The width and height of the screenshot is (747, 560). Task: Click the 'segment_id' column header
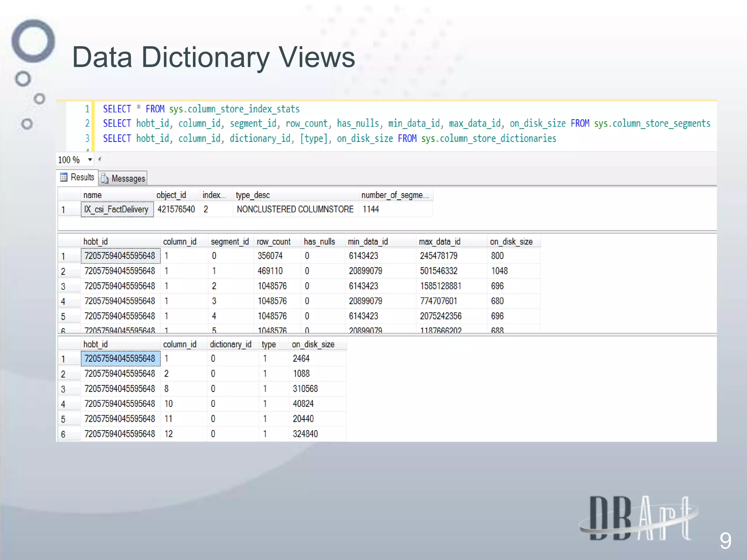coord(231,241)
